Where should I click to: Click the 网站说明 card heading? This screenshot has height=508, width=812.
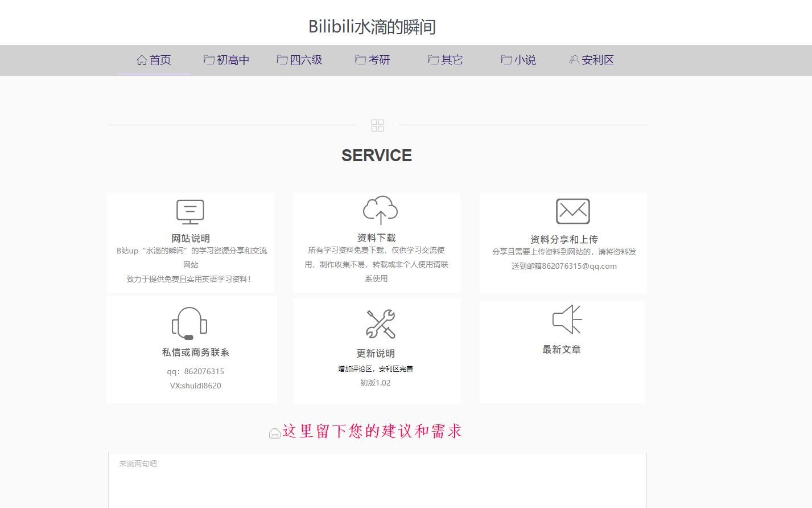[191, 238]
